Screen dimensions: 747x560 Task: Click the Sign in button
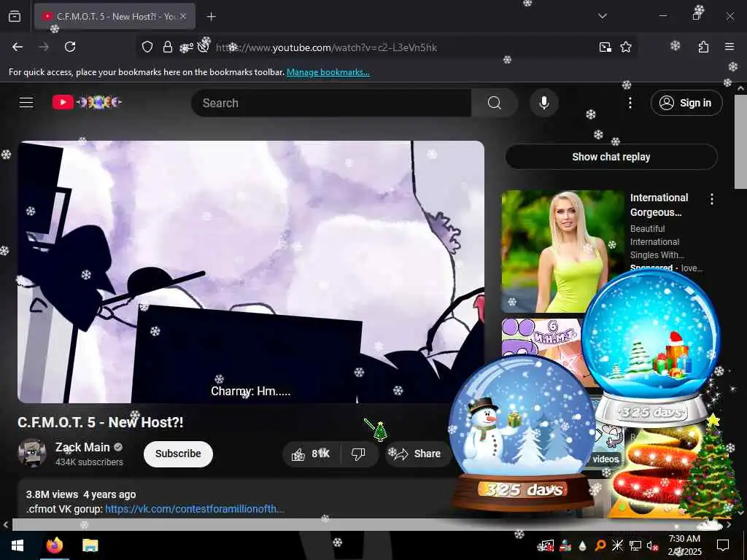686,103
